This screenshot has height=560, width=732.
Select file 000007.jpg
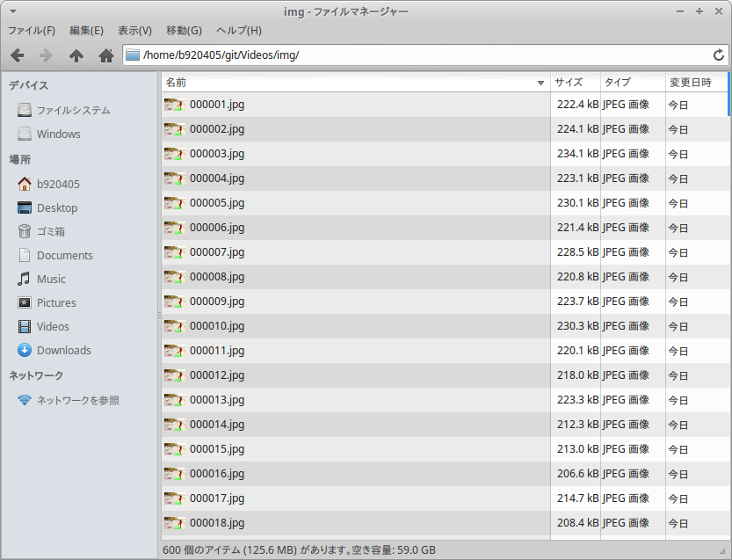coord(356,252)
